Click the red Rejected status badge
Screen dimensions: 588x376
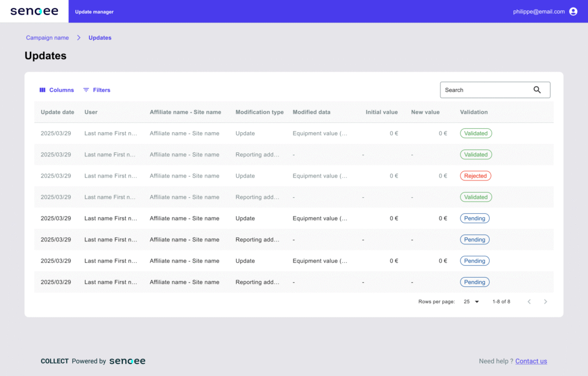pyautogui.click(x=475, y=176)
